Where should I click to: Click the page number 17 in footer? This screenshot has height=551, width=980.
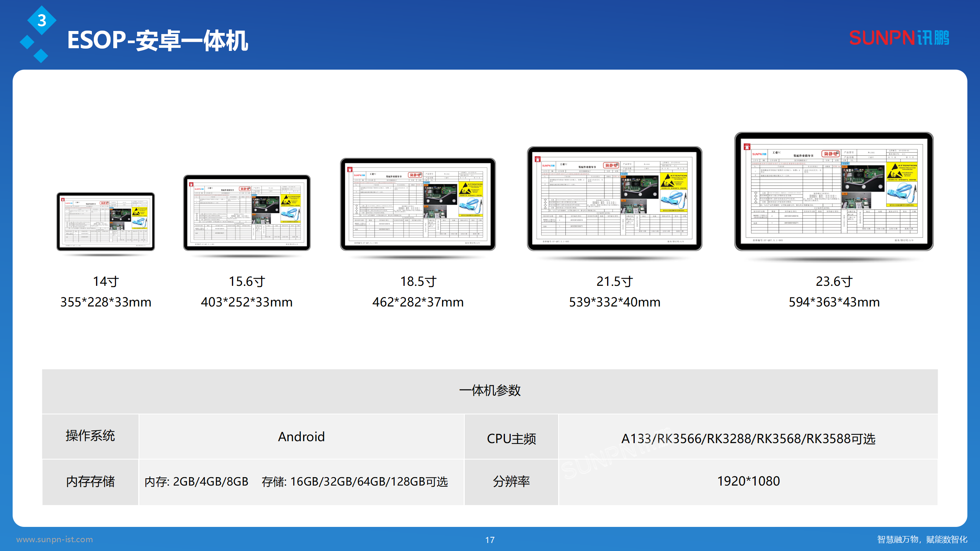(x=490, y=540)
